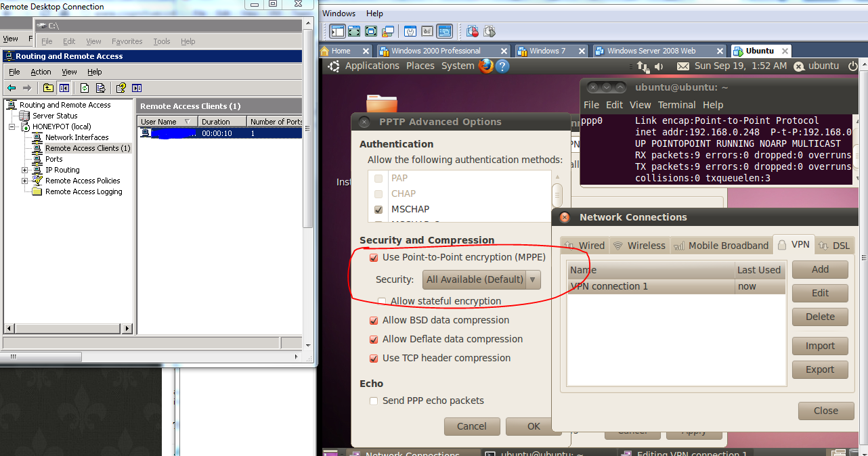Viewport: 868px width, 456px height.
Task: Enable Allow stateful encryption
Action: [383, 301]
